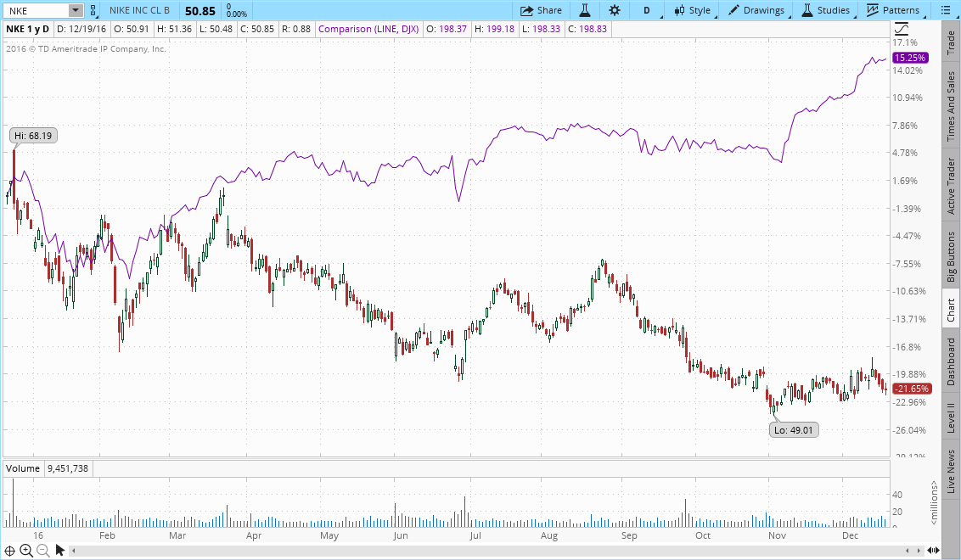Image resolution: width=961 pixels, height=560 pixels.
Task: Click the link/clip icon beside the symbol box
Action: tap(93, 10)
